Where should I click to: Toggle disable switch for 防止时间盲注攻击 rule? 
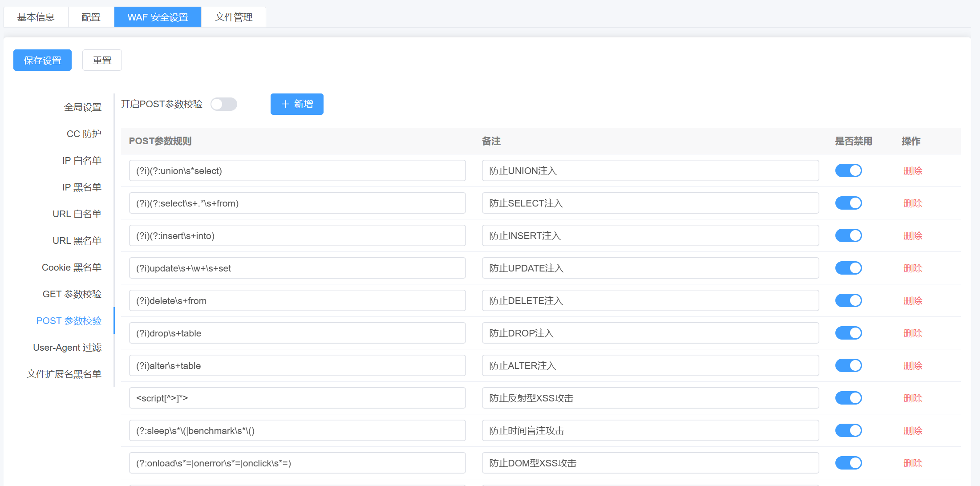pyautogui.click(x=848, y=430)
